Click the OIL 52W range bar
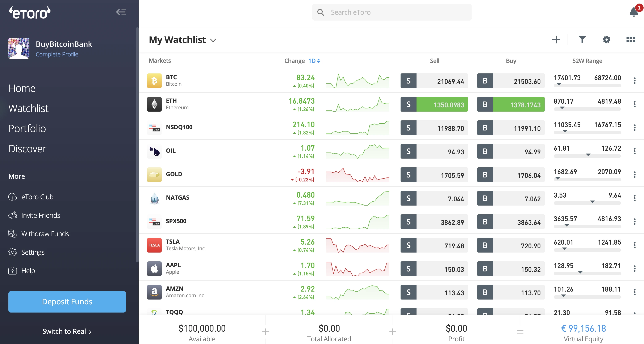This screenshot has height=344, width=644. click(587, 156)
